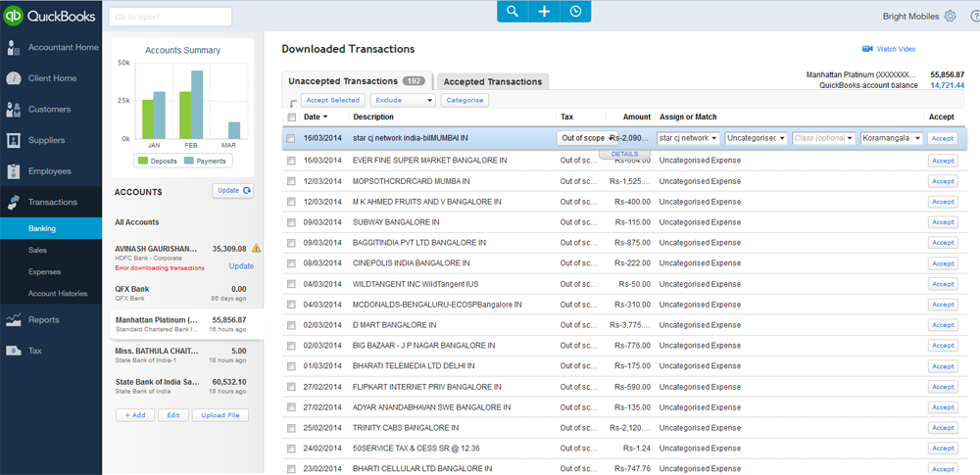Screen dimensions: 980x475
Task: Click the + Add account button
Action: (135, 415)
